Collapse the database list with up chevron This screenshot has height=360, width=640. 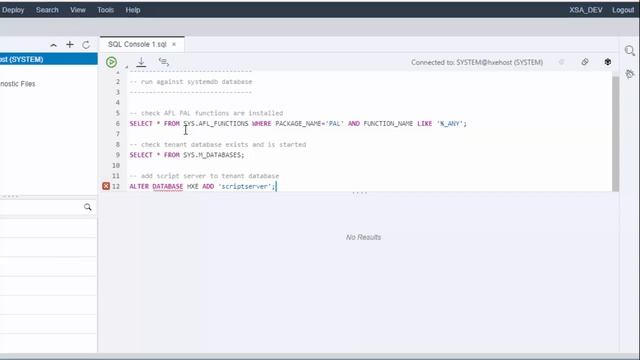click(53, 45)
